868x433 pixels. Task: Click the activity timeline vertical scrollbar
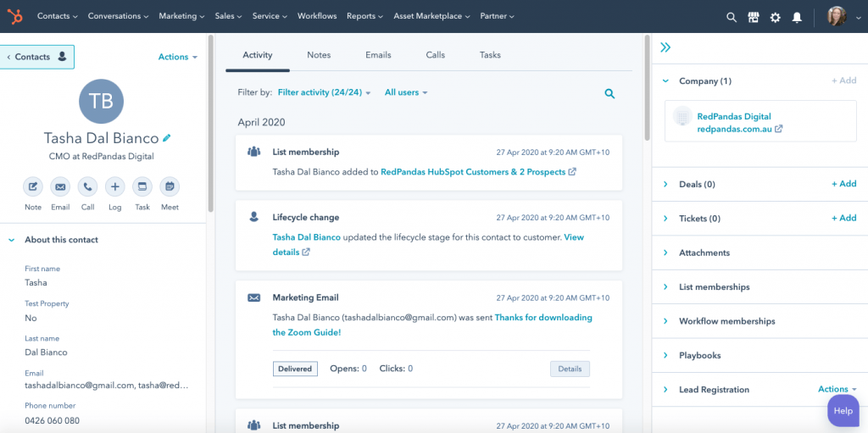pyautogui.click(x=648, y=89)
